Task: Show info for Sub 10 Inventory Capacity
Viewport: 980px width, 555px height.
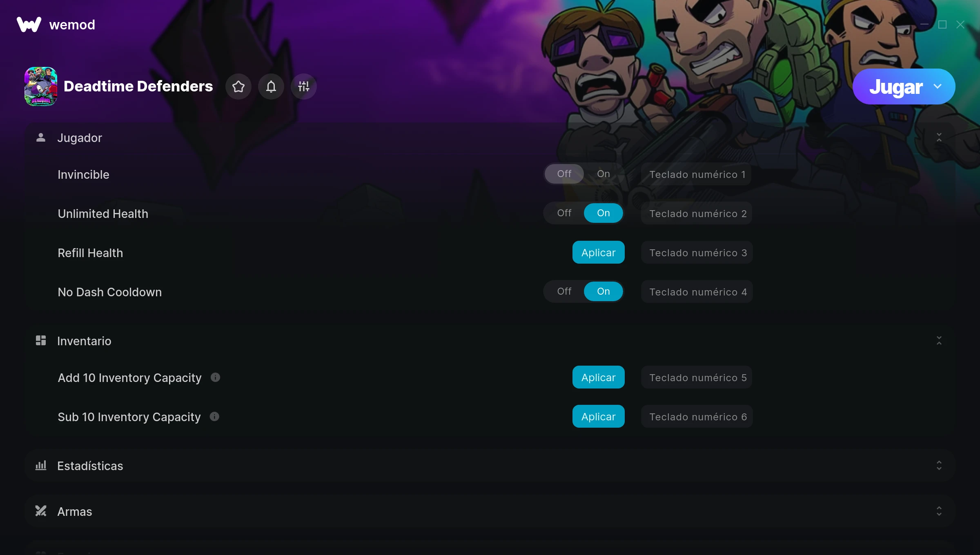Action: [214, 417]
